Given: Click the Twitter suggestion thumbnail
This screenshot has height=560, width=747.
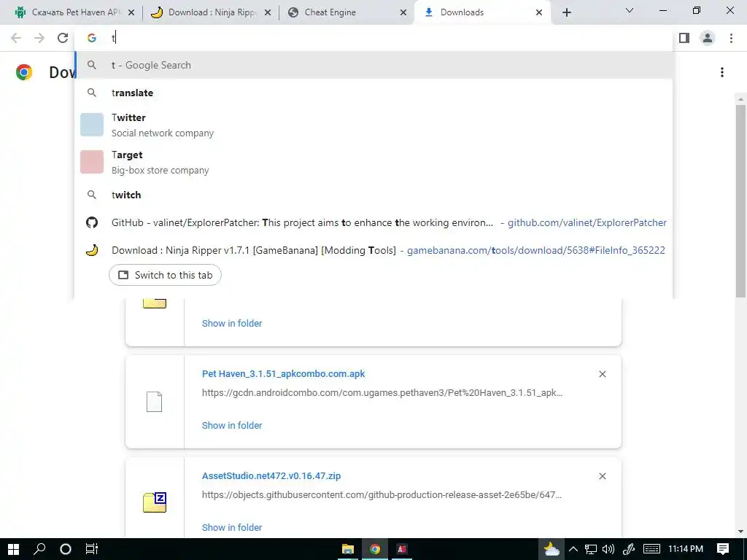Looking at the screenshot, I should point(92,125).
